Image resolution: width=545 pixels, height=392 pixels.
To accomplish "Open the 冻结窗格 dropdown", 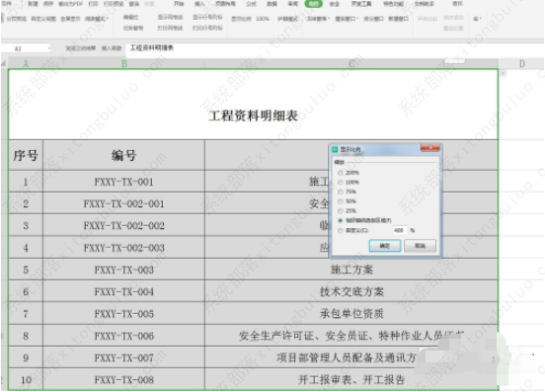I will pos(318,19).
